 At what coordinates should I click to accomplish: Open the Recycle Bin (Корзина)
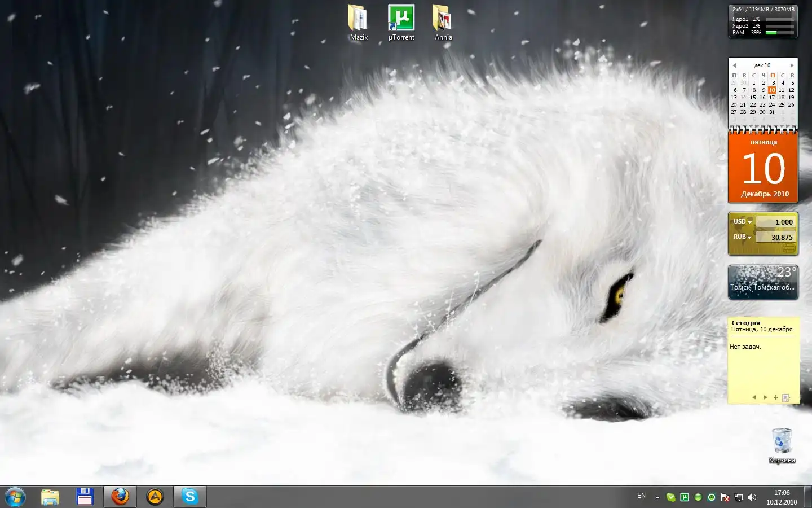(782, 441)
